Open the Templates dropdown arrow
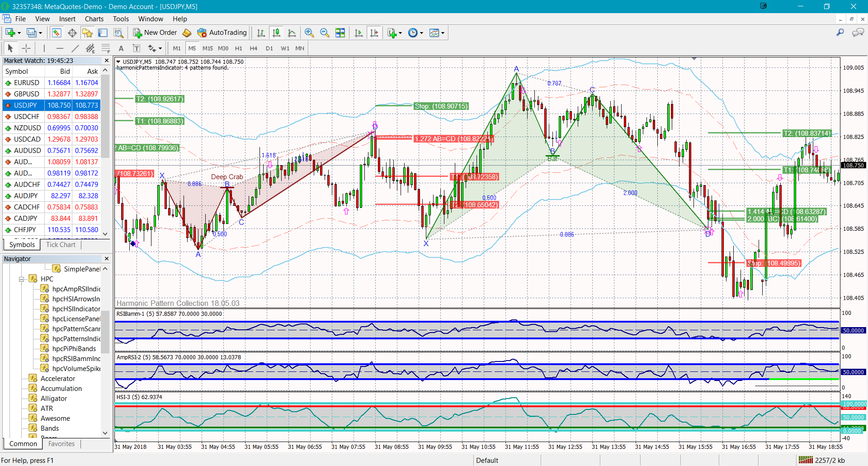The image size is (868, 466). coord(443,33)
